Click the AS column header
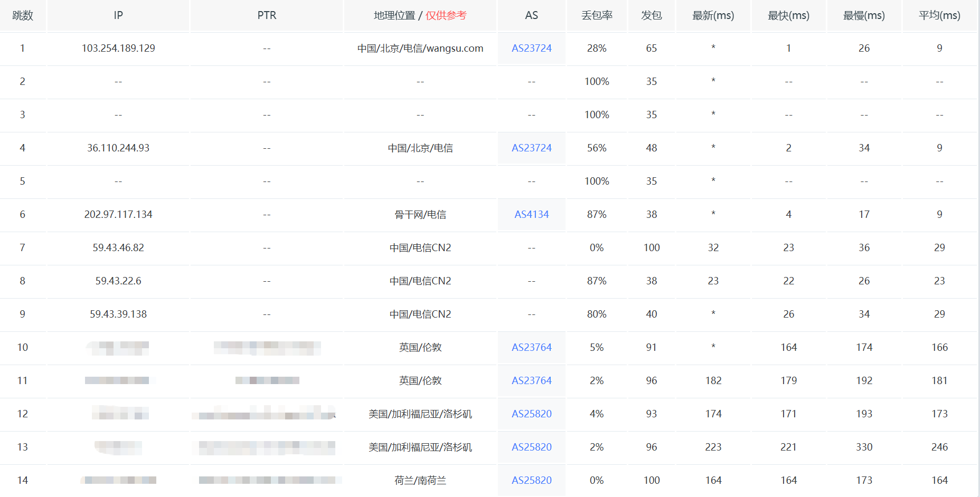980x497 pixels. pyautogui.click(x=531, y=15)
